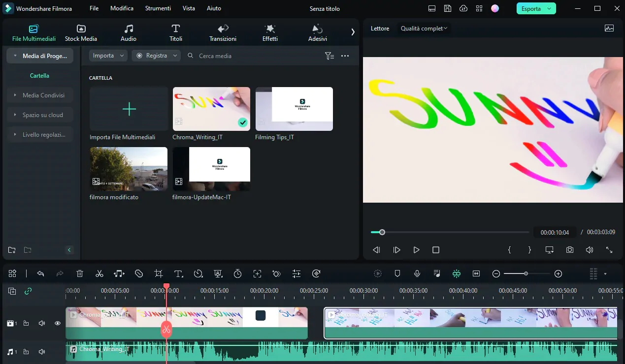Switch to the Transizioni tab
Viewport: 625px width, 364px height.
point(223,32)
